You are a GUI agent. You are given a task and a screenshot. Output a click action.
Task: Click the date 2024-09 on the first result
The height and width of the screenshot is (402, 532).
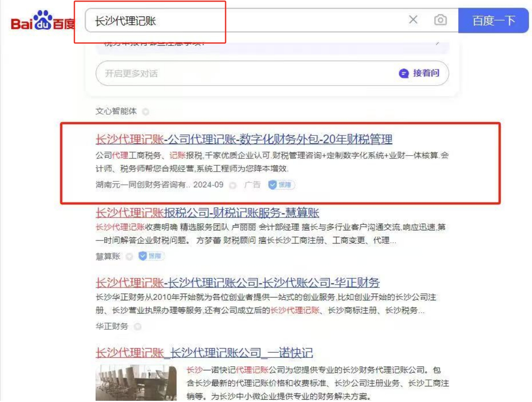tap(208, 185)
